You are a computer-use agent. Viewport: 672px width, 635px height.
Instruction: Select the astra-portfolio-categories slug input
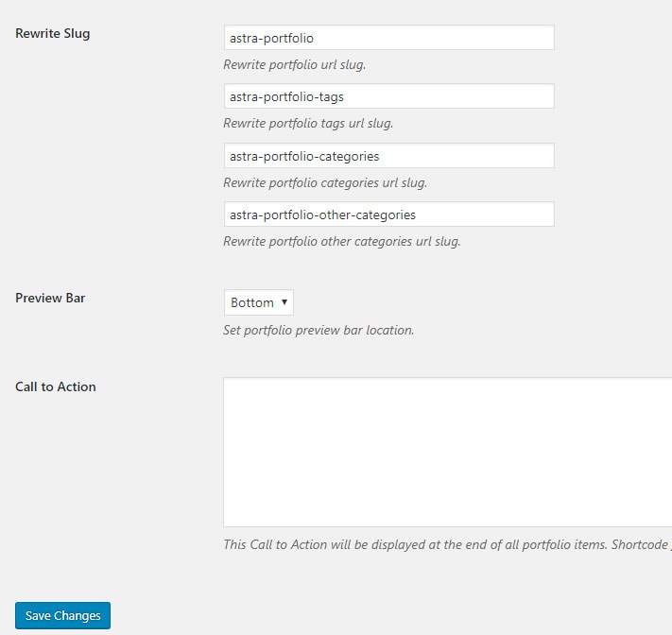[388, 156]
